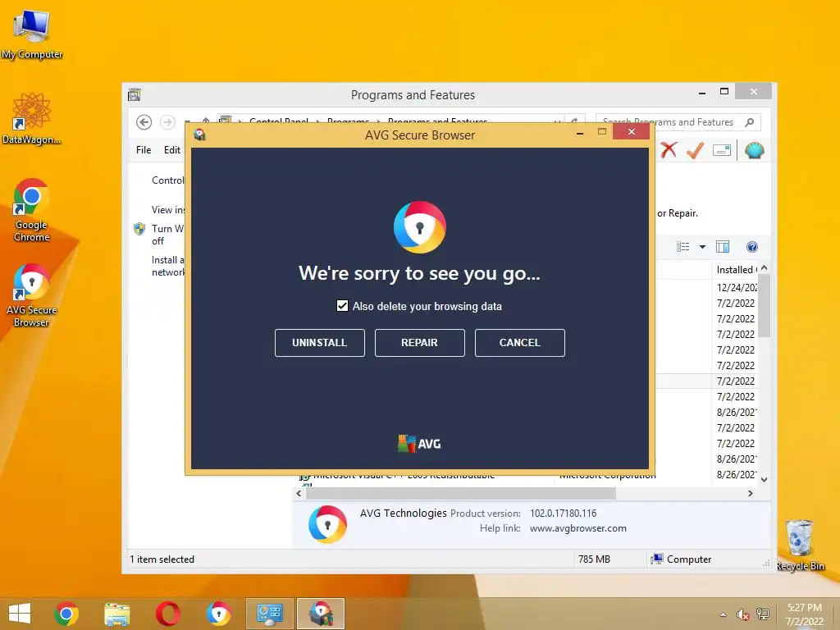Switch to AVG uninstaller taskbar item

[321, 614]
